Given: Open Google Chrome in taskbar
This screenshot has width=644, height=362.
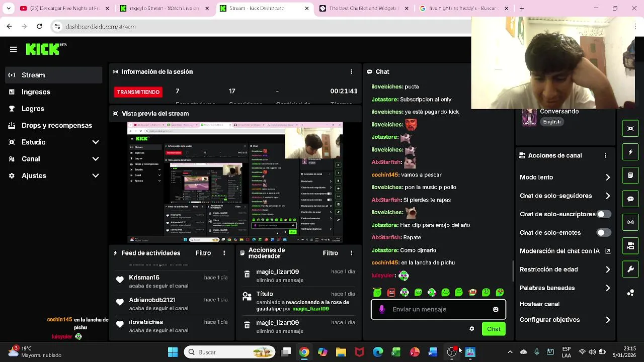Looking at the screenshot, I should [304, 352].
